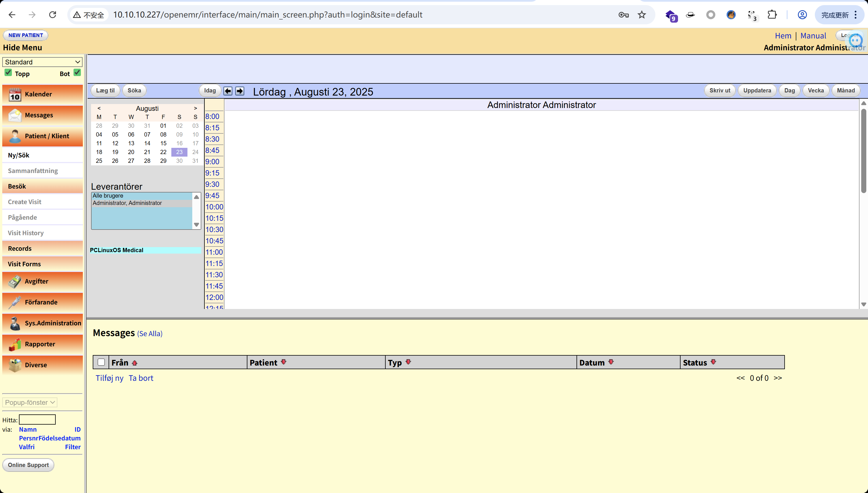Sort messages by Datum column arrow
This screenshot has width=868, height=493.
(611, 362)
